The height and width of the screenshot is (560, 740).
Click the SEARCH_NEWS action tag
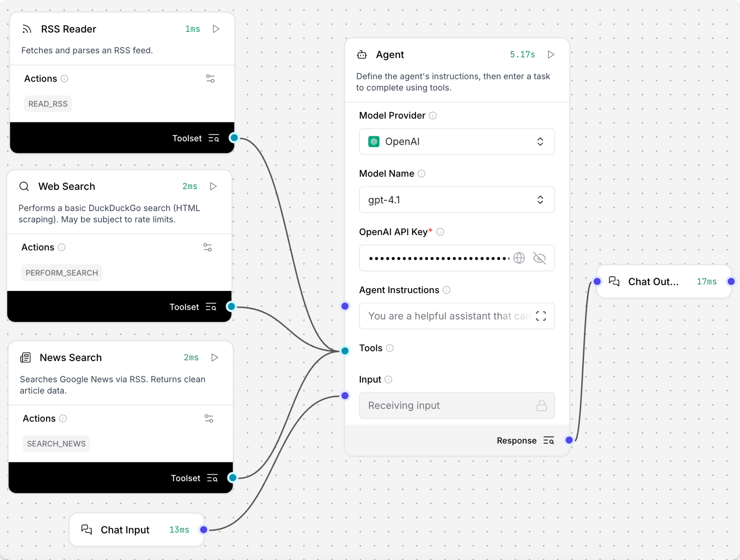[x=56, y=444]
